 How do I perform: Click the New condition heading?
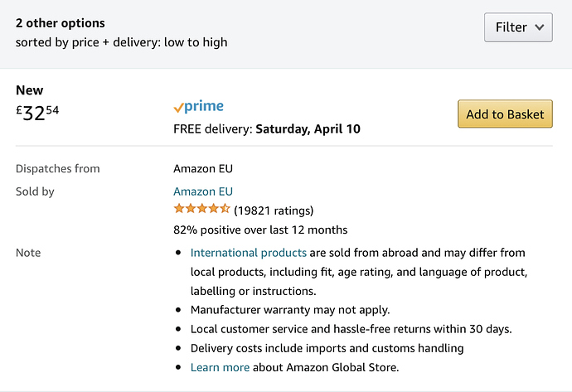pos(30,90)
